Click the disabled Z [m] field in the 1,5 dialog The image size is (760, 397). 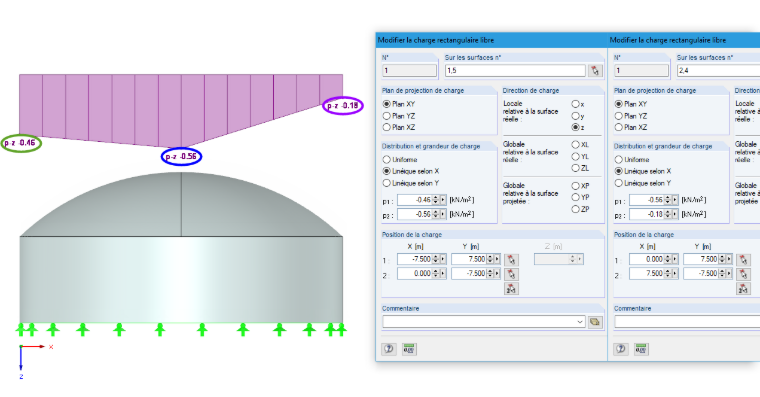[558, 259]
